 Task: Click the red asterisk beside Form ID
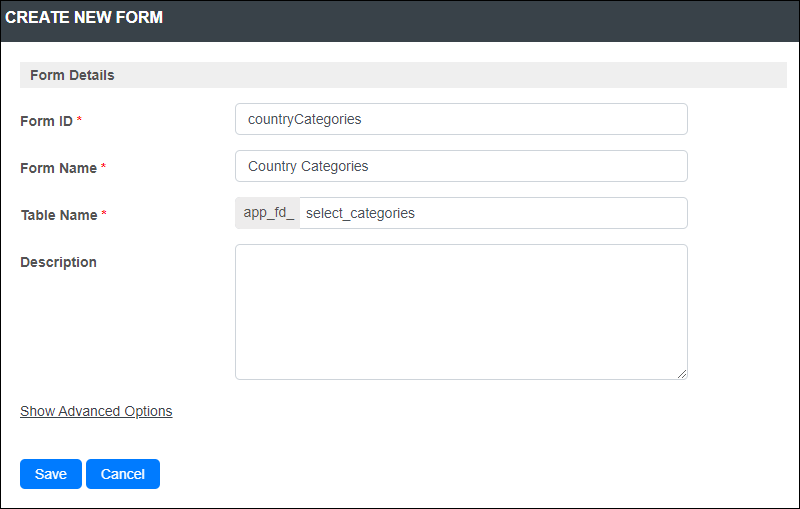point(79,119)
